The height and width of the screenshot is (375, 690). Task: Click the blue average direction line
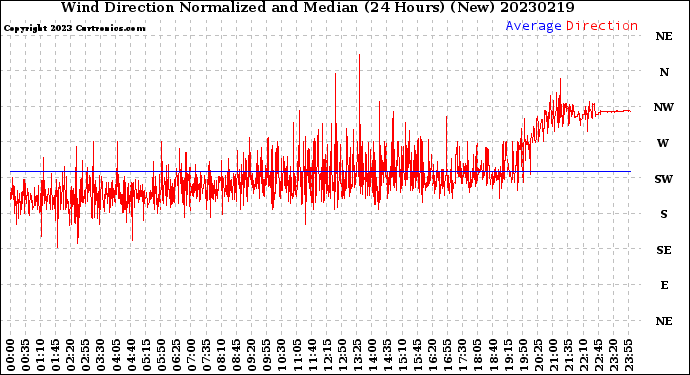click(320, 172)
